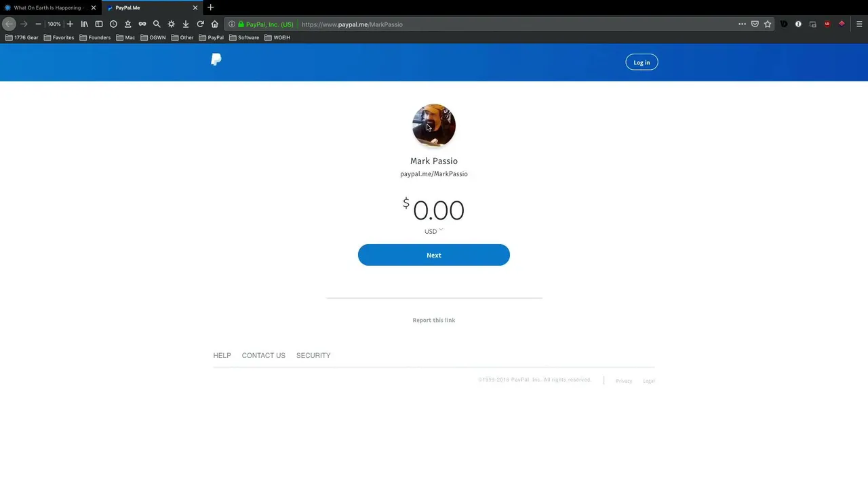Open preferences via the gear icon

coord(172,24)
